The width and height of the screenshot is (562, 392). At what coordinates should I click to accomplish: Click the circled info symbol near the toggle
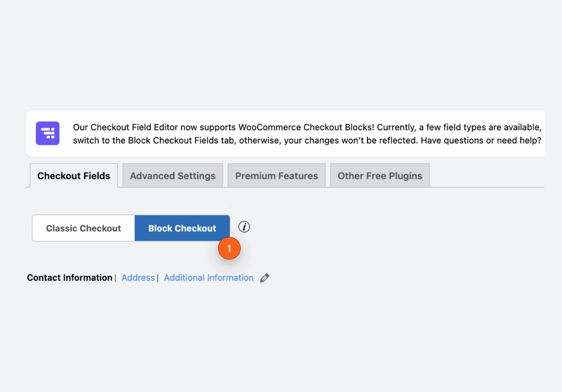pyautogui.click(x=244, y=227)
